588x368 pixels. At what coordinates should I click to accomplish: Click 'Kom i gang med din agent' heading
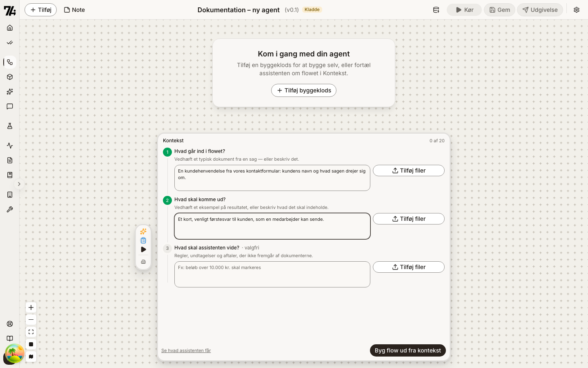[x=304, y=54]
